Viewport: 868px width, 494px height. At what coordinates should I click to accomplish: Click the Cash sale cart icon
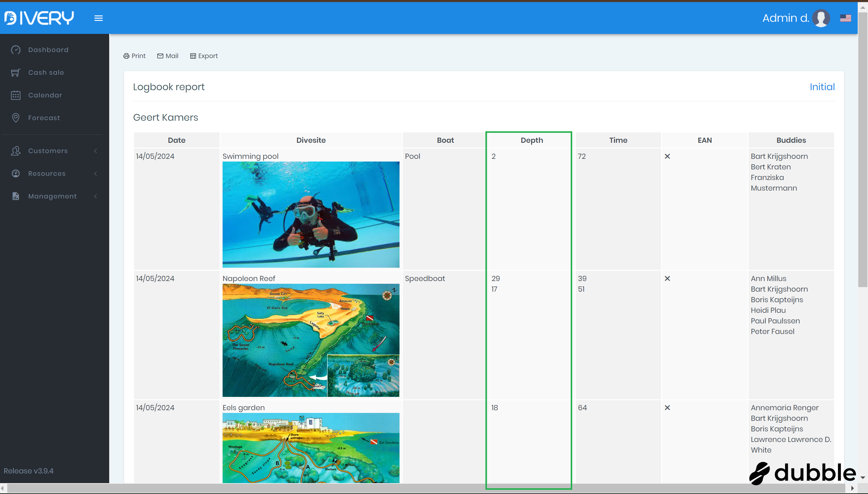pos(16,73)
